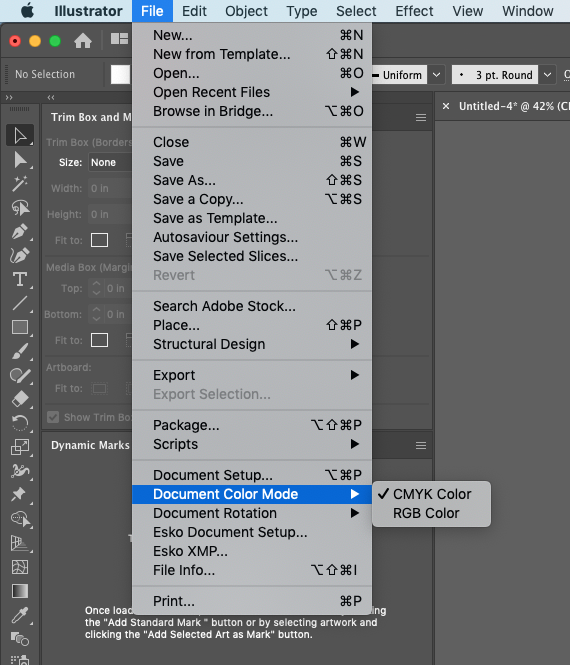570x665 pixels.
Task: Select the Line Segment tool
Action: [20, 303]
